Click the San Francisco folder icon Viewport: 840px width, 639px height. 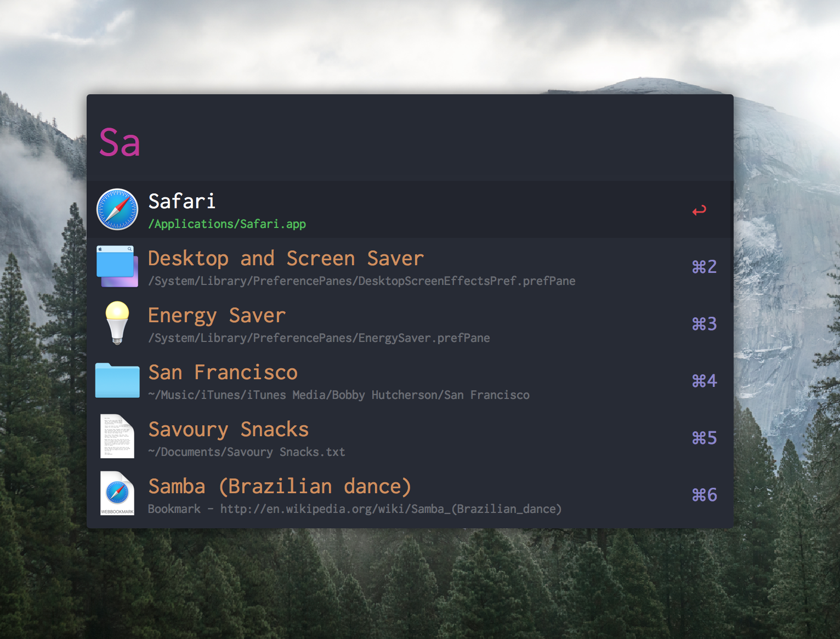tap(117, 380)
